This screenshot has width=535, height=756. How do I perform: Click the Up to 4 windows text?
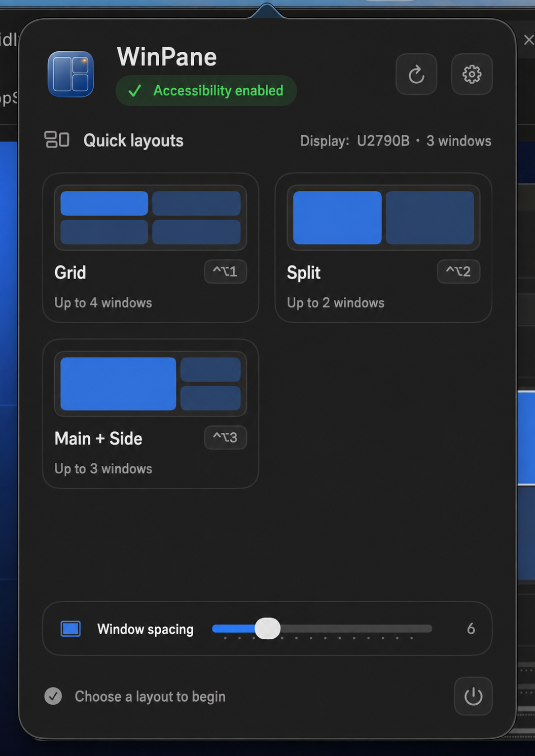(103, 303)
